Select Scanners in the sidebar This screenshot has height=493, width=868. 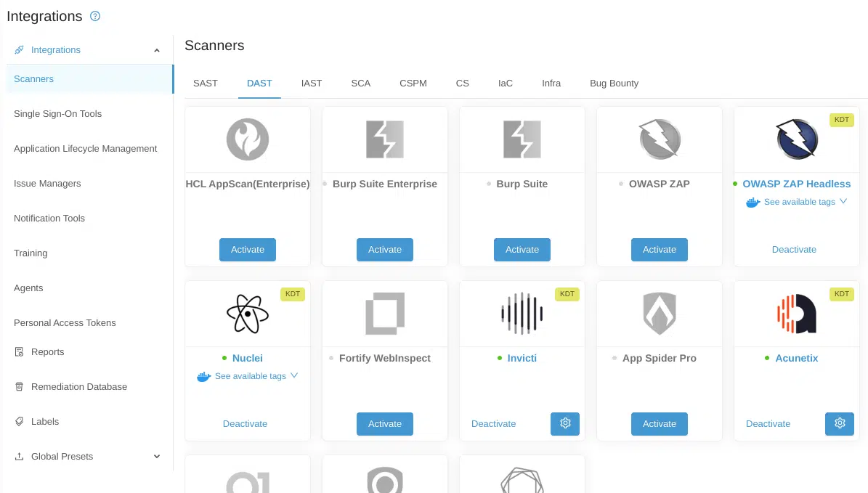(x=90, y=79)
